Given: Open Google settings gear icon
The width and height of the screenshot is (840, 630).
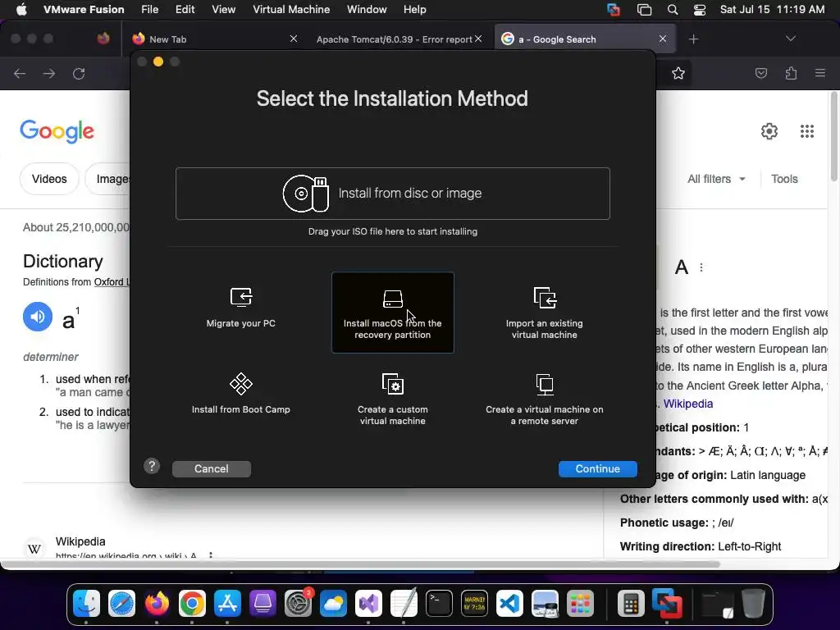Looking at the screenshot, I should (x=769, y=131).
